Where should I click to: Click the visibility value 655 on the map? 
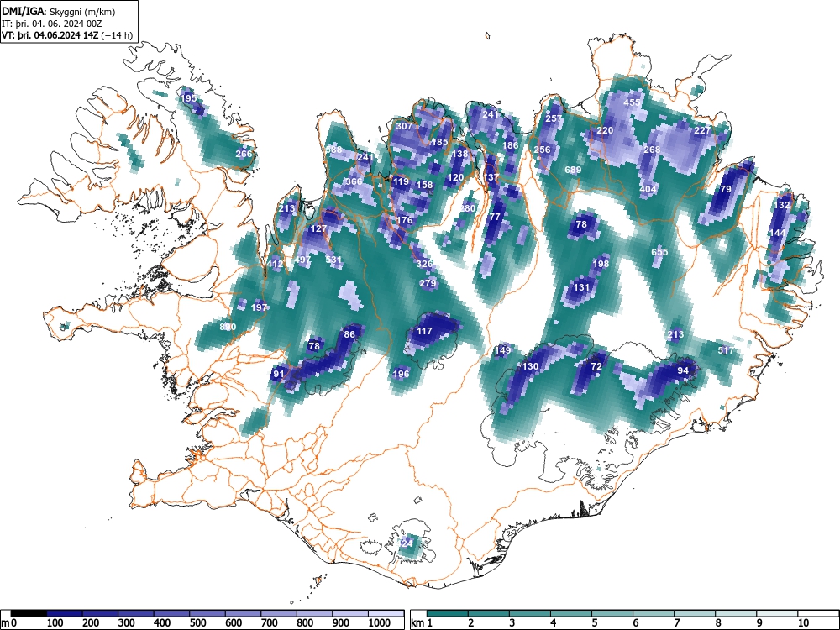[x=659, y=252]
